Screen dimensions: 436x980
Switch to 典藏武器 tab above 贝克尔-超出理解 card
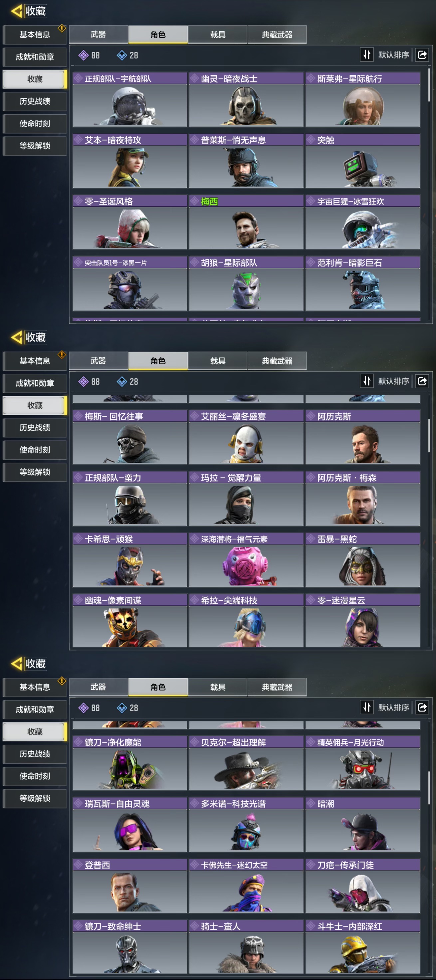coord(277,687)
